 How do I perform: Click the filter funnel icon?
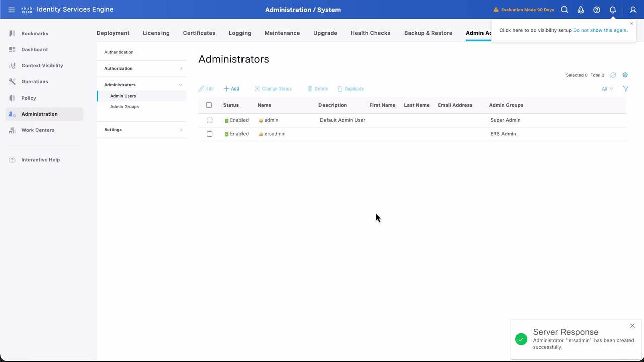(x=625, y=89)
